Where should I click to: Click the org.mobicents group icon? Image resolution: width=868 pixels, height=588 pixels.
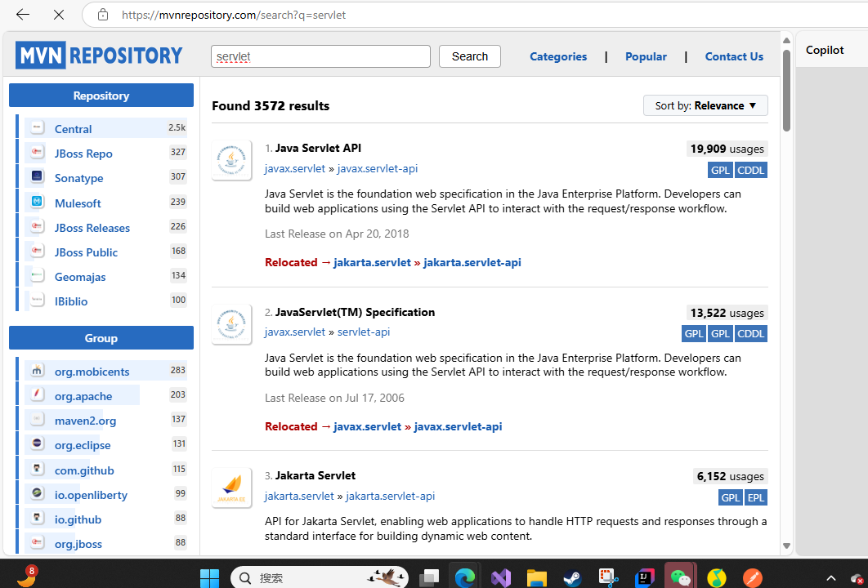(37, 370)
